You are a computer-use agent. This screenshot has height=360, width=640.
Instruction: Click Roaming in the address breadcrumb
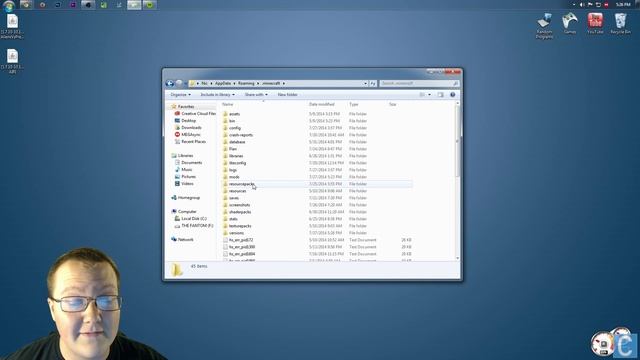point(246,83)
